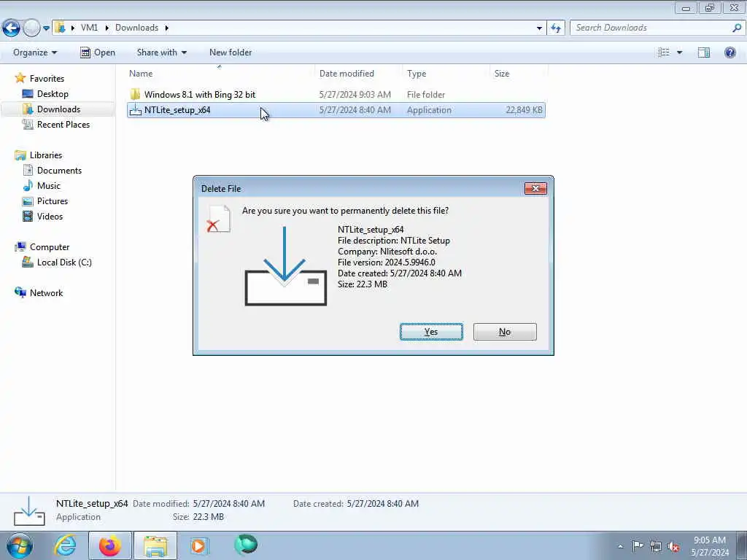Click the Favorites star icon
Screen dimensions: 747x560
pyautogui.click(x=20, y=78)
